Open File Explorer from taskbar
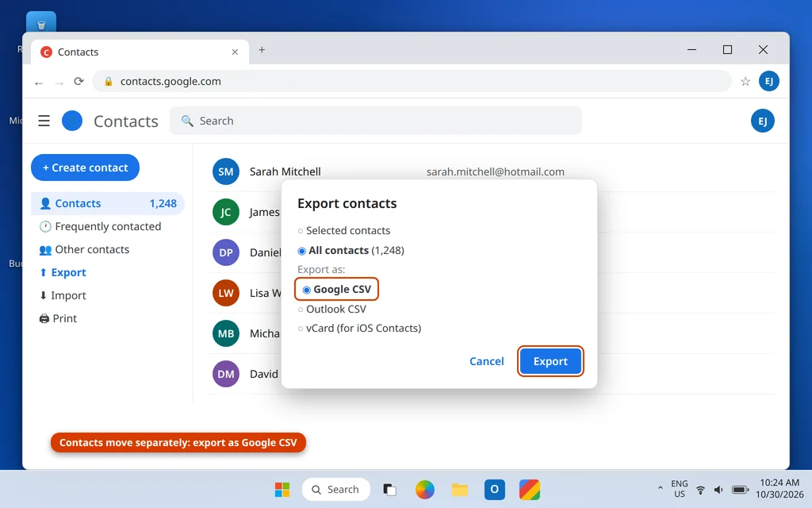 pos(459,489)
